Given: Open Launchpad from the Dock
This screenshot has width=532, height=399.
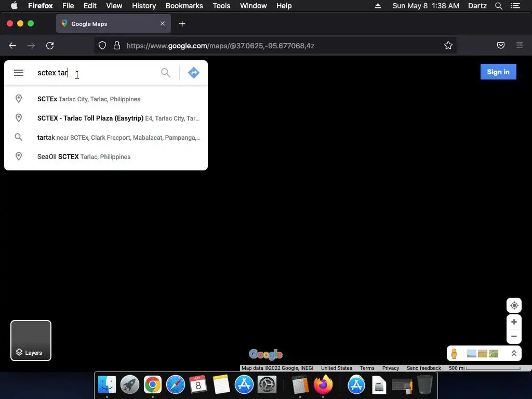Looking at the screenshot, I should point(129,385).
